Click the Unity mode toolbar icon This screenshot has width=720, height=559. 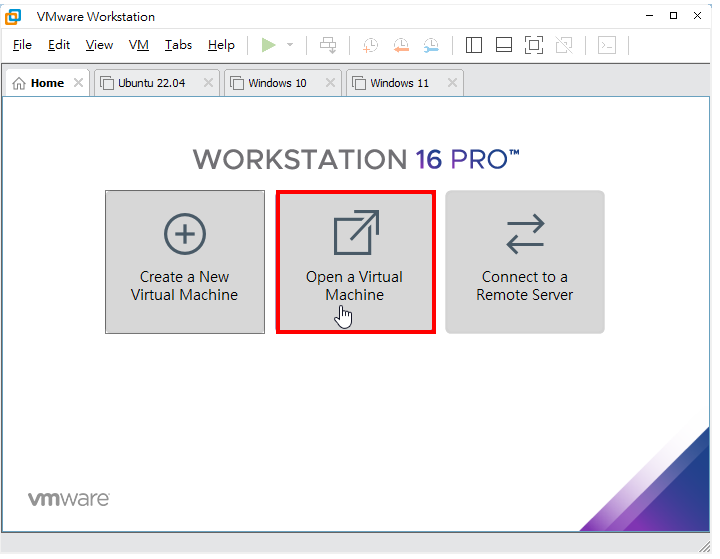tap(564, 45)
